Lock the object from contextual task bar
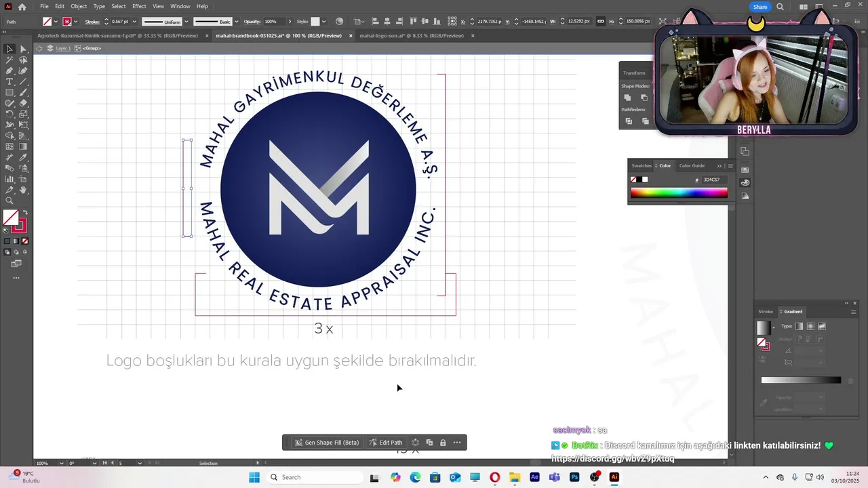 [443, 443]
